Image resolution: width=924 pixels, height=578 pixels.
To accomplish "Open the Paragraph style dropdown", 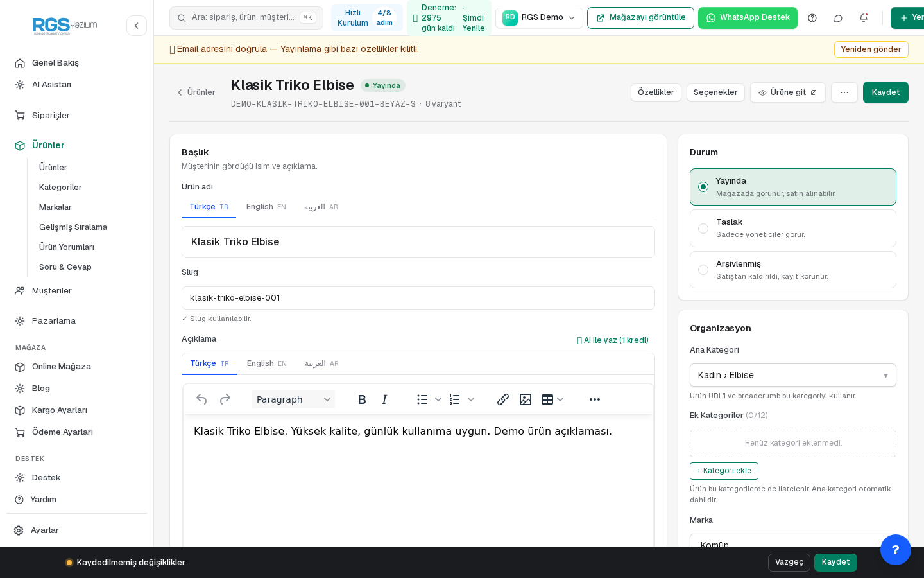I will tap(293, 399).
